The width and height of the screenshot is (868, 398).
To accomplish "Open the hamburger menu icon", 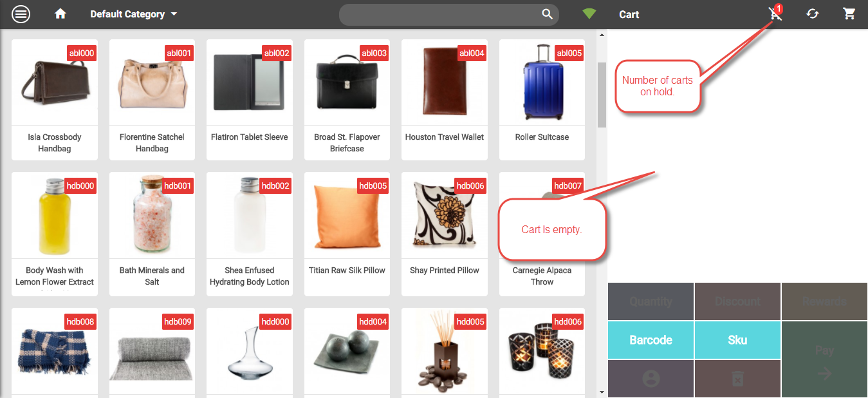I will (21, 14).
